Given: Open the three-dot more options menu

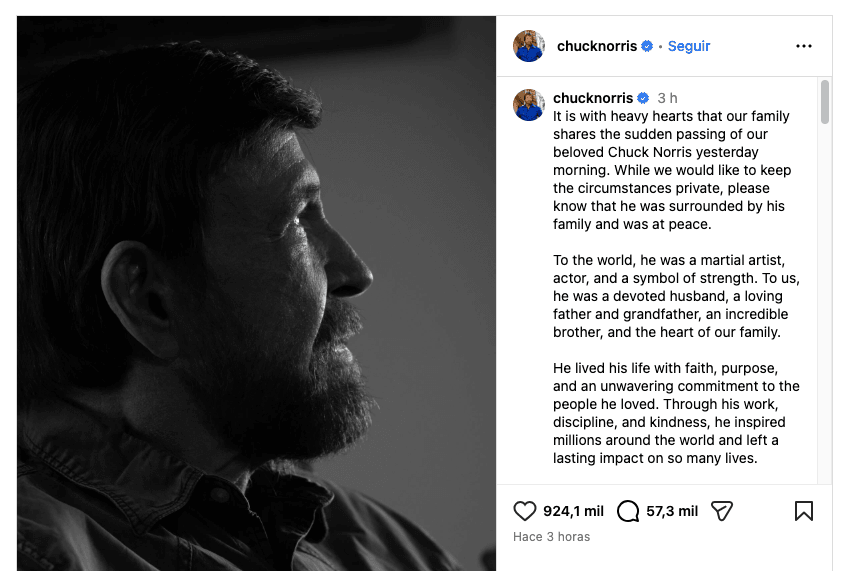Looking at the screenshot, I should (804, 46).
